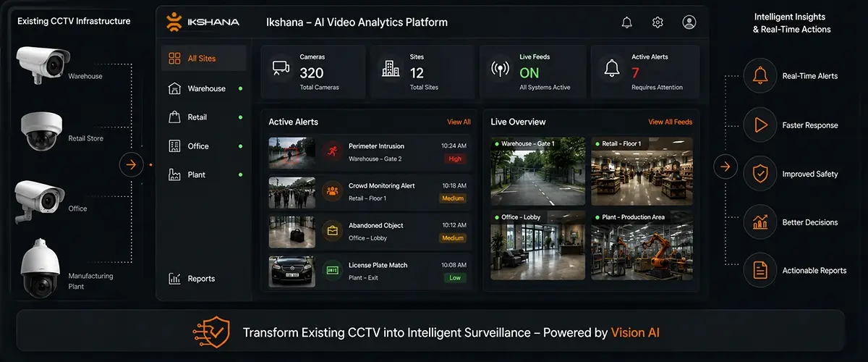868x362 pixels.
Task: Click the High severity badge
Action: point(455,159)
